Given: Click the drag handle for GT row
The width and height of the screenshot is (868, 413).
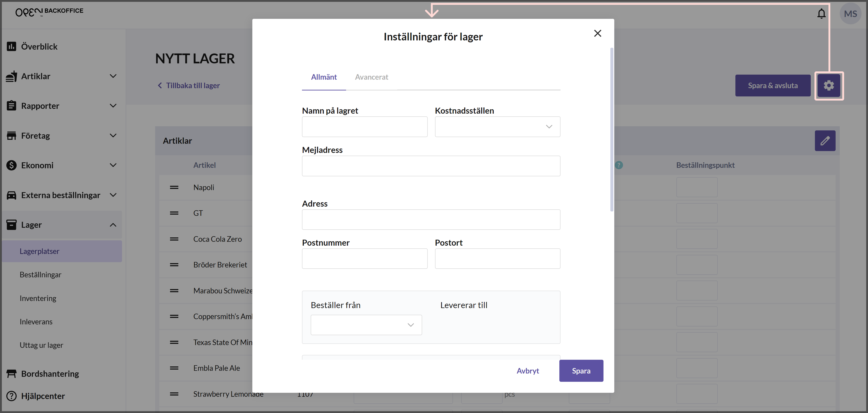Looking at the screenshot, I should tap(174, 213).
